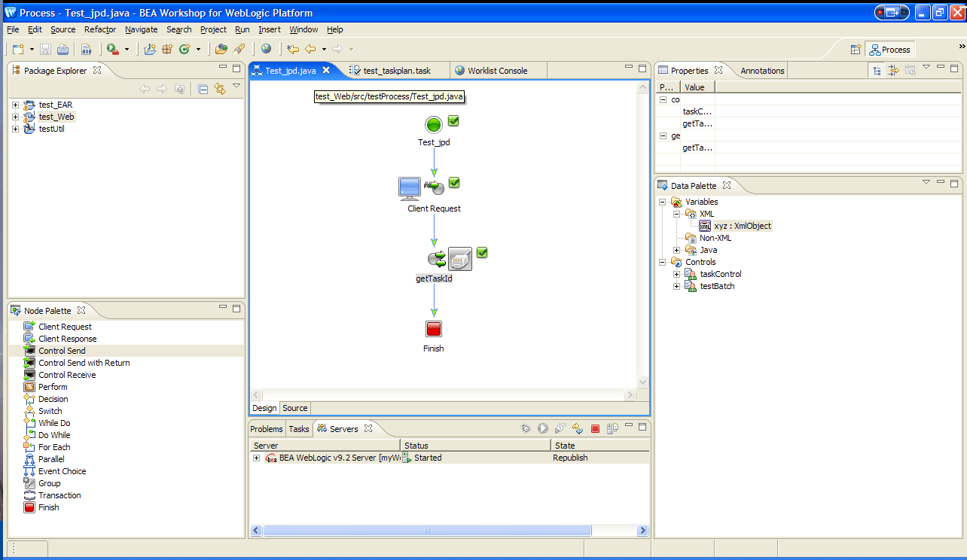
Task: Open Package Explorer view menu arrow
Action: [x=236, y=87]
